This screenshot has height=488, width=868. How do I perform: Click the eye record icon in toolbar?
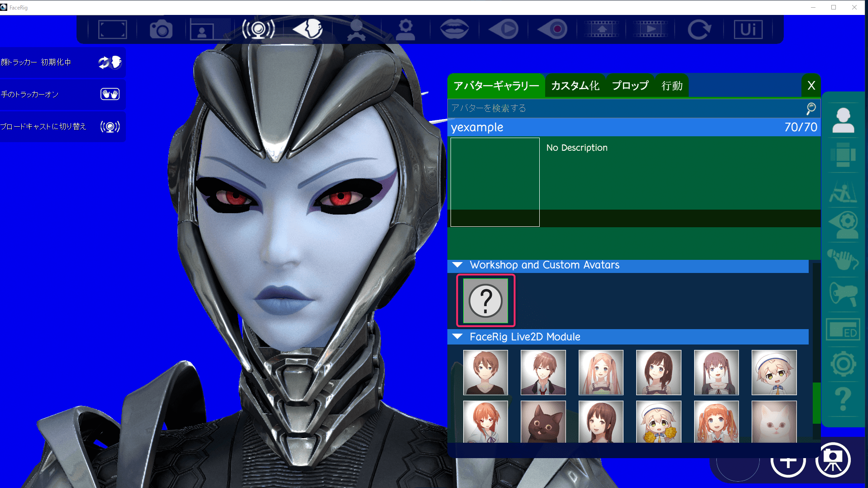[x=552, y=30]
